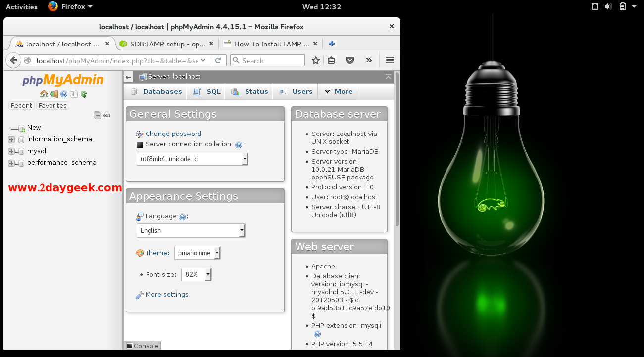This screenshot has height=357, width=644.
Task: Open the More settings link
Action: (x=167, y=295)
